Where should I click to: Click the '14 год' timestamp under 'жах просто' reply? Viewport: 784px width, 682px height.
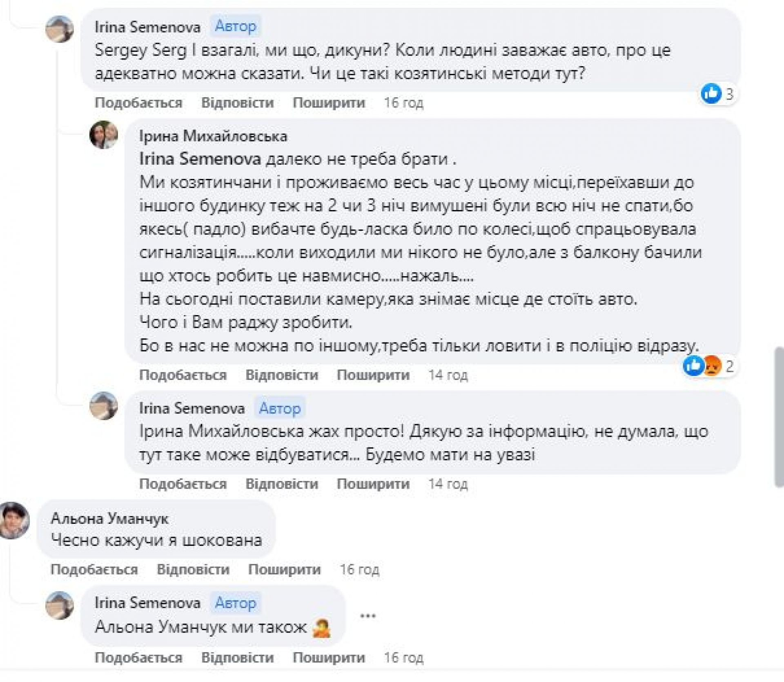(448, 484)
